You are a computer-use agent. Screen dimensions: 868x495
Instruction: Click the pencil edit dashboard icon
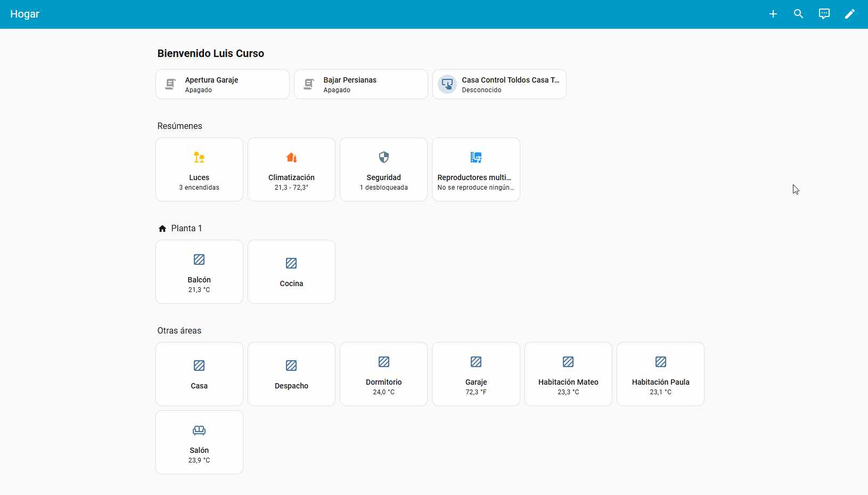tap(849, 14)
